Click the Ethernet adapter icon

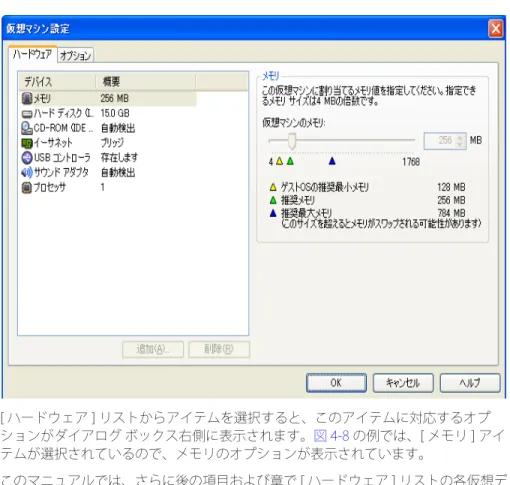click(x=27, y=143)
